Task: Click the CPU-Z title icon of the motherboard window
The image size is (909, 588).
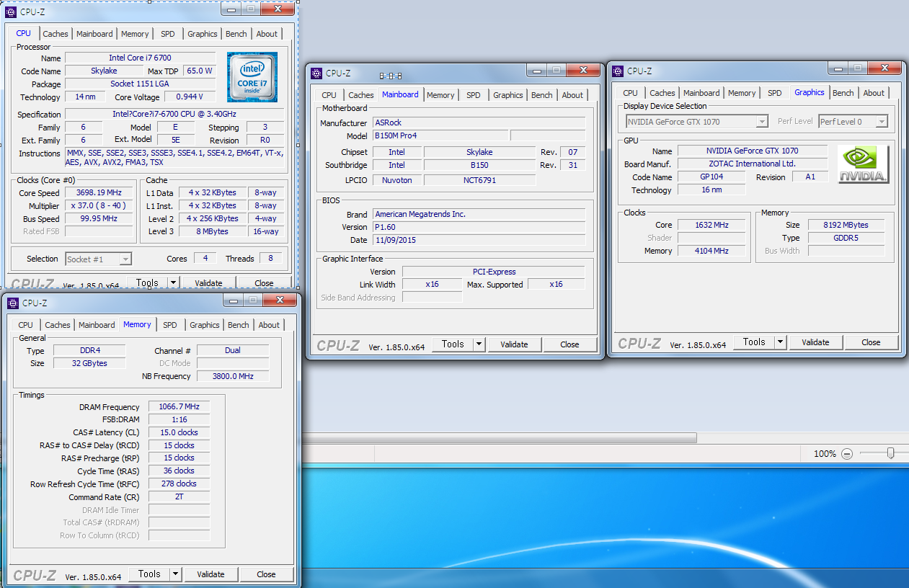Action: (x=316, y=73)
